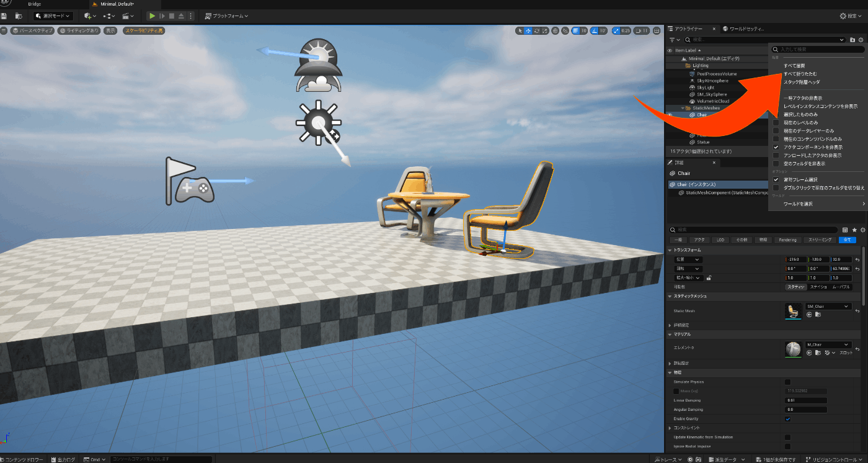The height and width of the screenshot is (463, 868).
Task: Select Rendering filter in Details
Action: point(787,240)
